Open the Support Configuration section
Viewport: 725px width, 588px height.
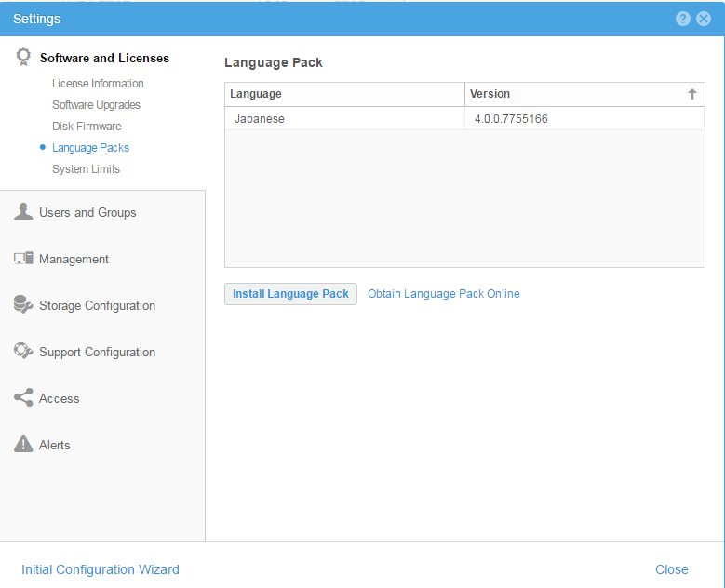click(97, 353)
